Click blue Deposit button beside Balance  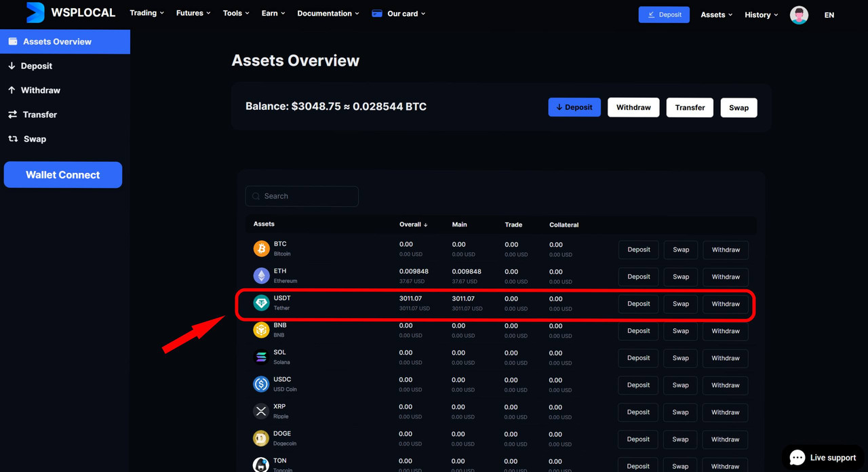574,107
